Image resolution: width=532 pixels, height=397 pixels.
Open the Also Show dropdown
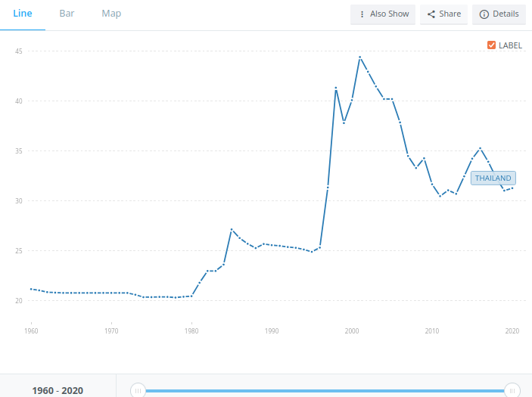[x=383, y=14]
